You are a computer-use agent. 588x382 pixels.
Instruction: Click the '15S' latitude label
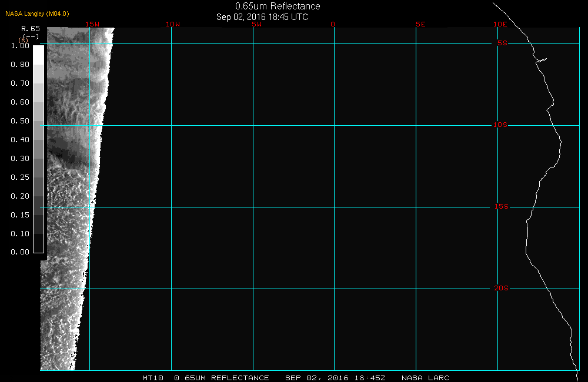pos(502,206)
